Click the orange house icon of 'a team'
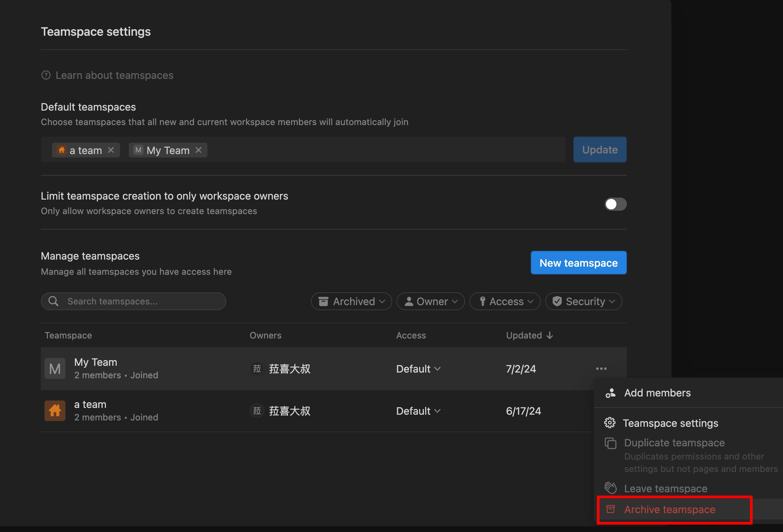The height and width of the screenshot is (532, 783). [x=55, y=411]
